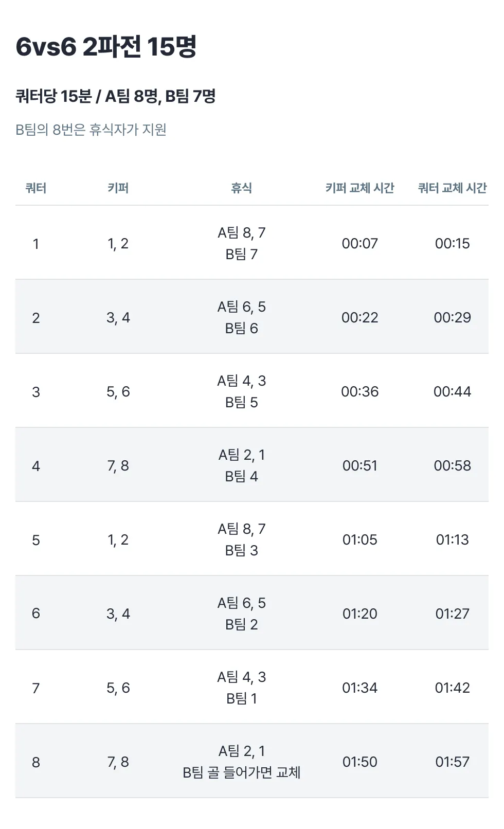Click the rest cell 'A팀 6, 5 B팀 6'
Image resolution: width=504 pixels, height=829 pixels.
241,317
